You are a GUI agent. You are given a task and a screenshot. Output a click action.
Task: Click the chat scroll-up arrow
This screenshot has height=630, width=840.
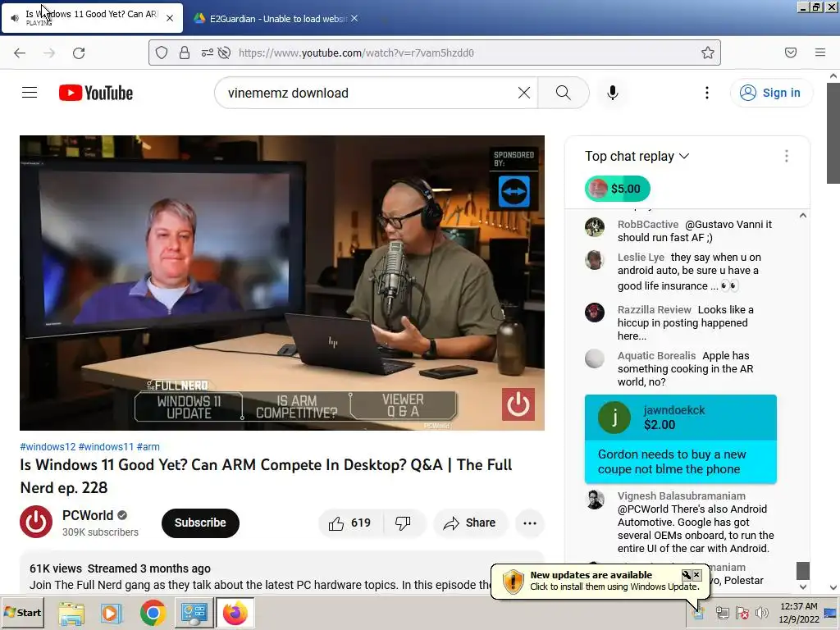click(802, 216)
